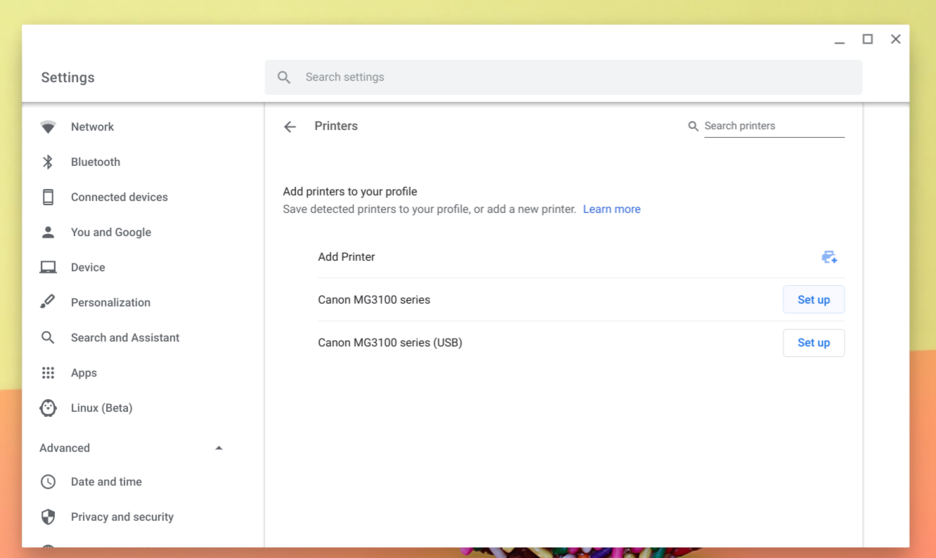
Task: Click the Linux (Beta) penguin icon
Action: point(48,408)
